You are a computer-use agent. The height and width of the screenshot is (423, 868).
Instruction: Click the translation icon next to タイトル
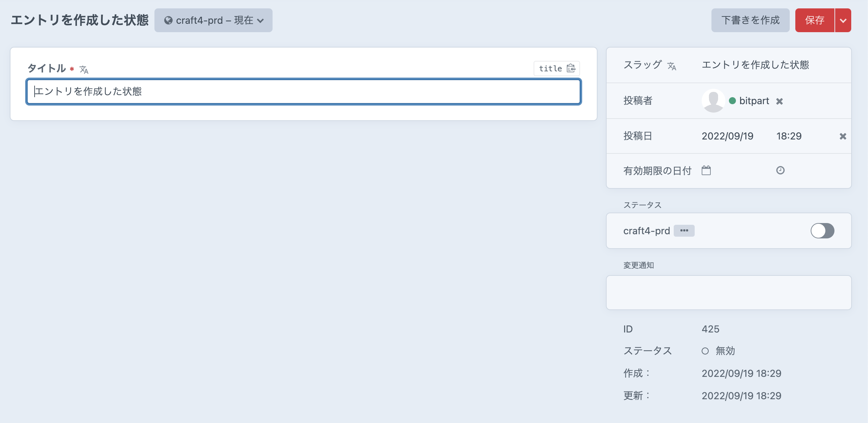point(84,69)
